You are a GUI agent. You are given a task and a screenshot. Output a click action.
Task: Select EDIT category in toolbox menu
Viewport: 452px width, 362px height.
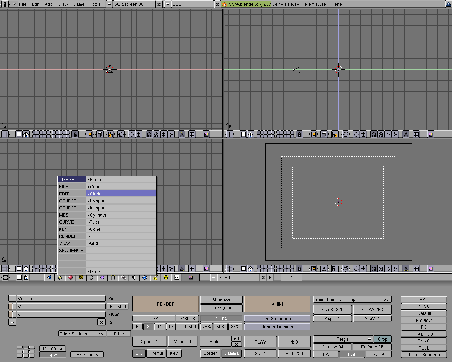pyautogui.click(x=72, y=193)
